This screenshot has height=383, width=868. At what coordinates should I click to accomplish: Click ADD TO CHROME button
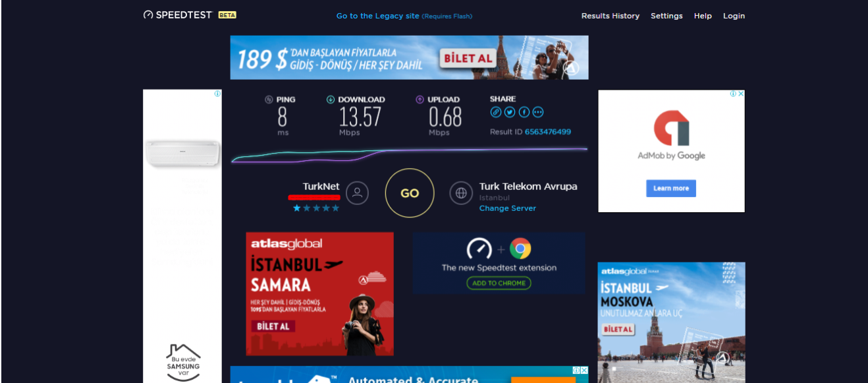[499, 283]
